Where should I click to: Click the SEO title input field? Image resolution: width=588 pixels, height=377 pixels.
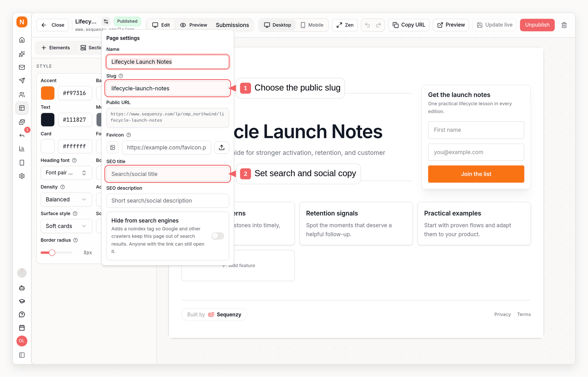coord(168,174)
